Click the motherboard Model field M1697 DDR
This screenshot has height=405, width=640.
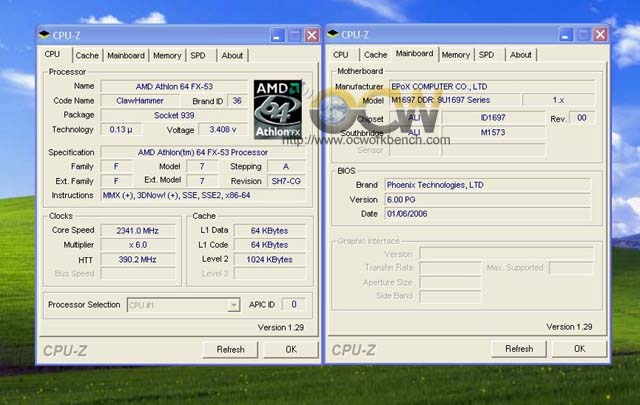point(455,100)
